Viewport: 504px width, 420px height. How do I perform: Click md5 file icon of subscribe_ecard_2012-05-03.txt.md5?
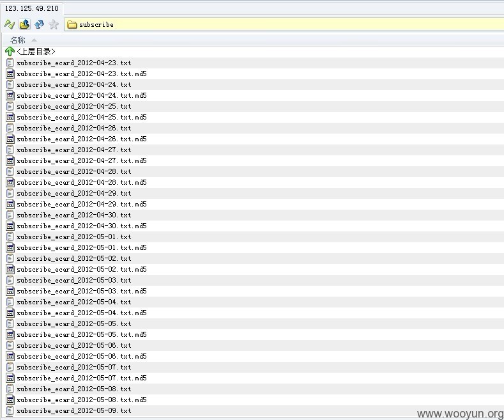point(10,292)
